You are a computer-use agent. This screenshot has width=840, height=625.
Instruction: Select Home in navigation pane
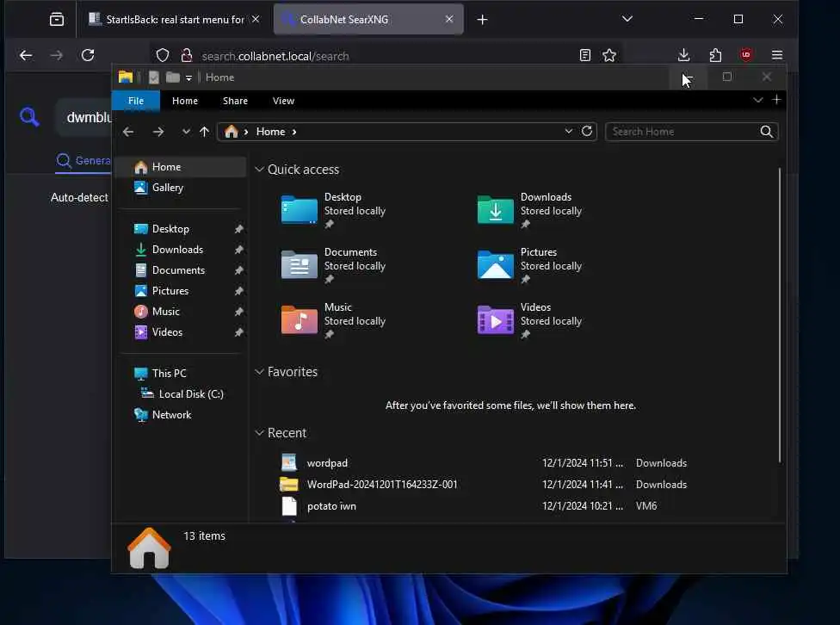tap(182, 167)
